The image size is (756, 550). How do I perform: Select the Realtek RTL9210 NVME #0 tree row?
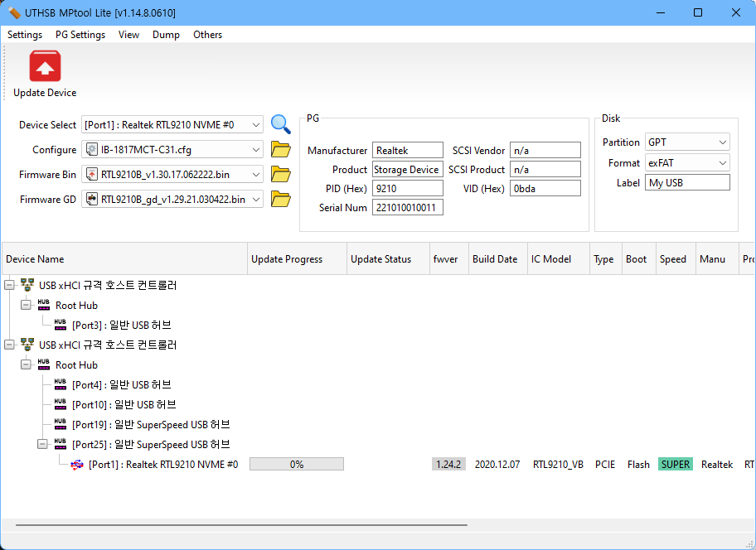click(163, 465)
